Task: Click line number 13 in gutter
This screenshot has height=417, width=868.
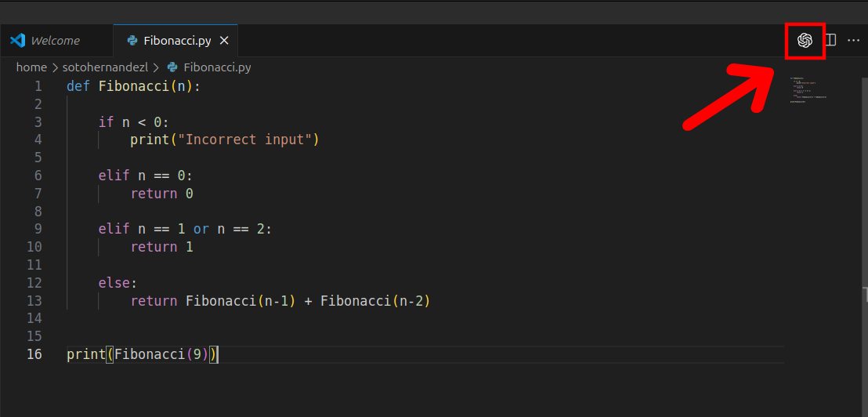Action: pyautogui.click(x=34, y=301)
